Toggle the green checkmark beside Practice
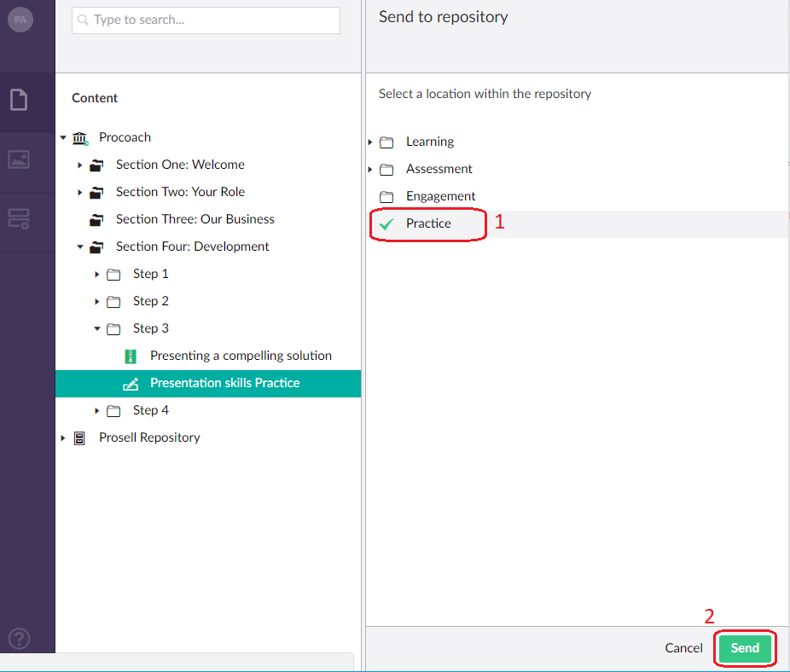790x672 pixels. point(388,223)
